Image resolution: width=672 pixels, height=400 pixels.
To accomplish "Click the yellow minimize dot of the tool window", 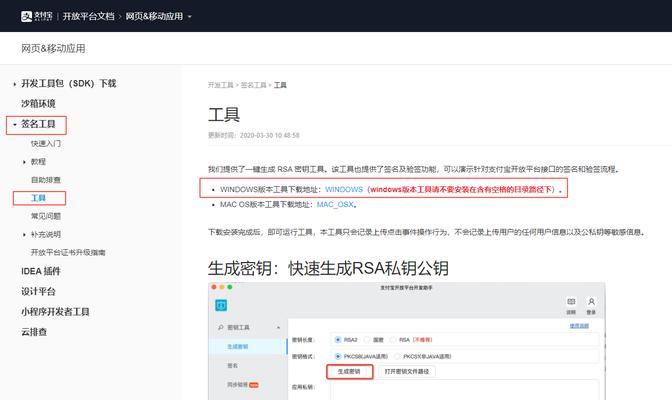I will click(222, 287).
